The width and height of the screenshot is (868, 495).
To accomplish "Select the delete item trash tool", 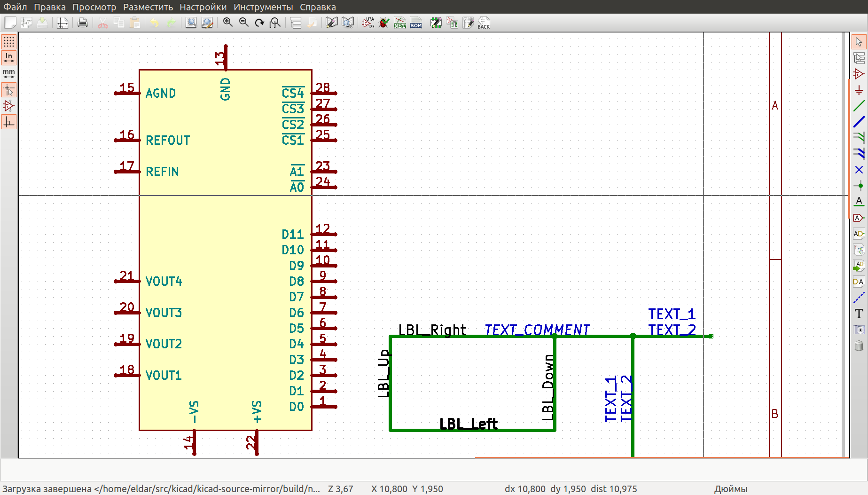I will tap(859, 346).
